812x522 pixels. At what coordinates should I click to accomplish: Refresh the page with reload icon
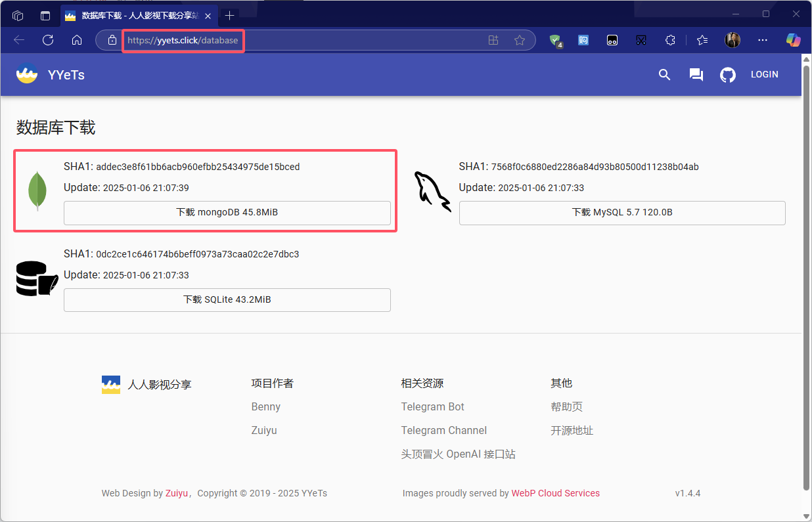coord(48,40)
